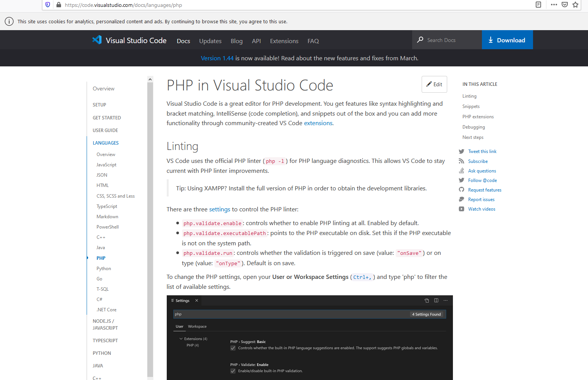Click the browser URL address field

pyautogui.click(x=298, y=5)
